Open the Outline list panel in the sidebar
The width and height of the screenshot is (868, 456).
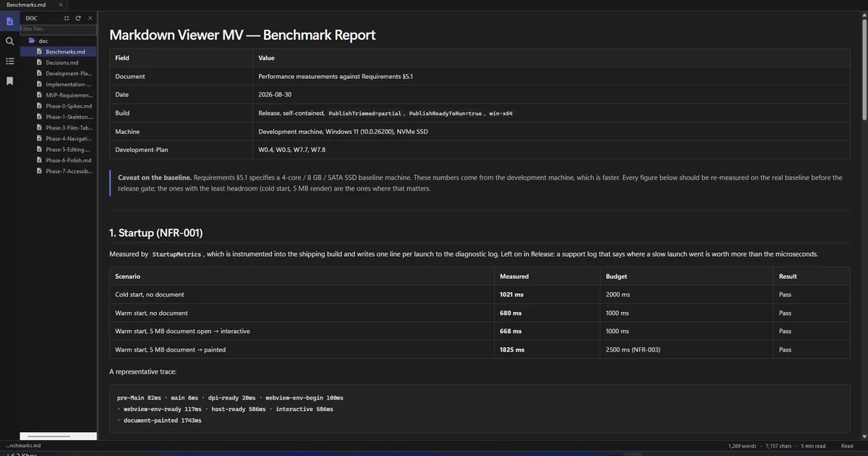[9, 61]
